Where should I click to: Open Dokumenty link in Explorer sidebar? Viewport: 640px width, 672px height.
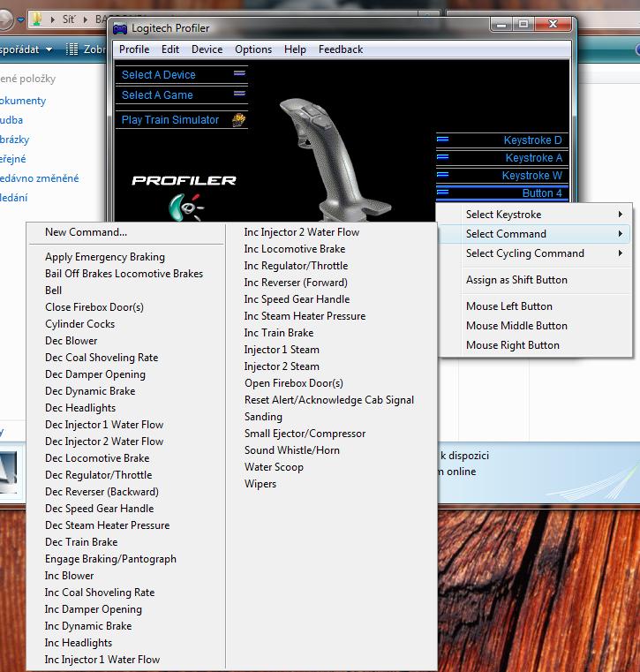click(x=22, y=101)
